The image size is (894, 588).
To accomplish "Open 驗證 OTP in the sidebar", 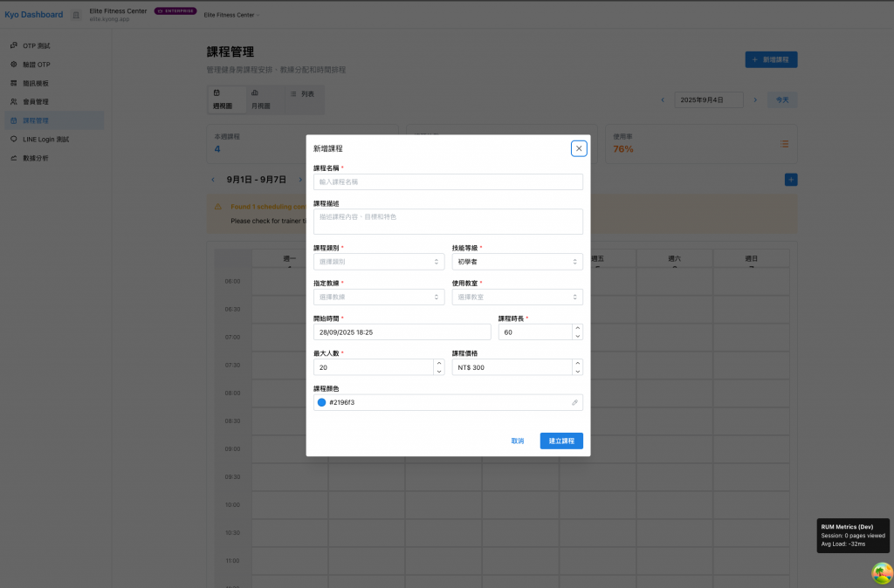I will 54,65.
